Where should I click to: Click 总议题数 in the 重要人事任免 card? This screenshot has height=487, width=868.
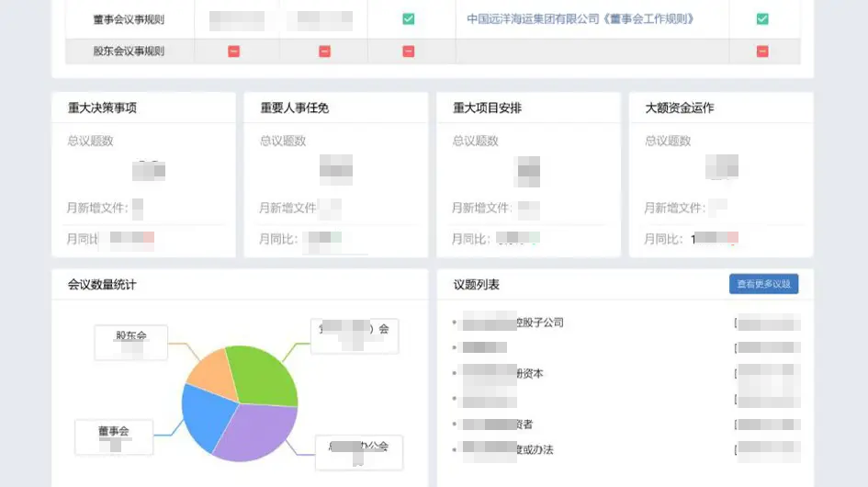(283, 141)
